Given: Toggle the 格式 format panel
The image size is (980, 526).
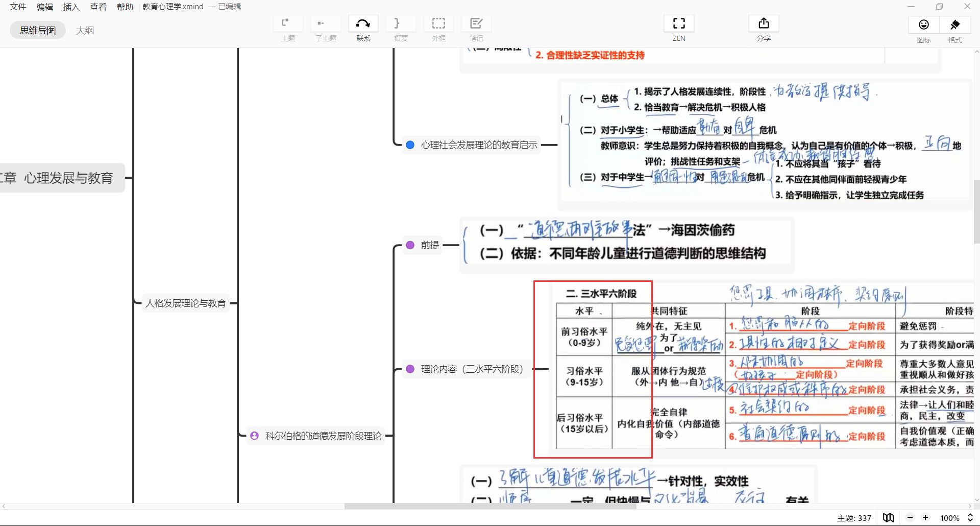Looking at the screenshot, I should [955, 25].
